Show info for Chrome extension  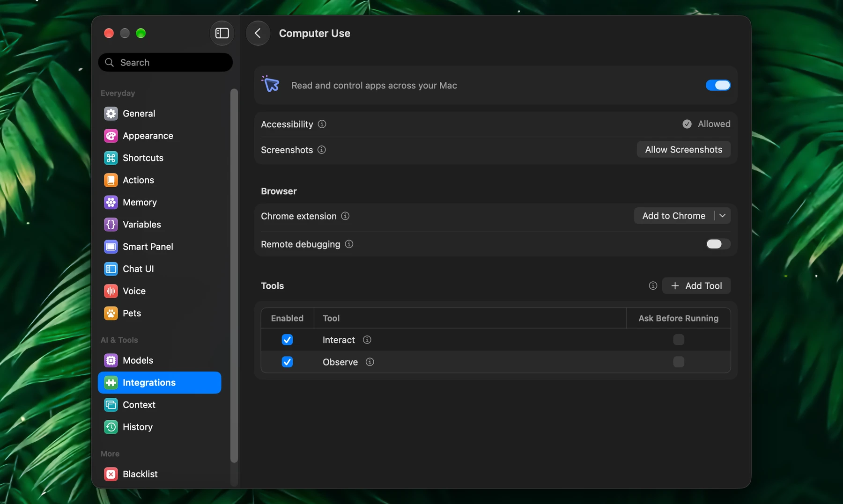coord(345,216)
